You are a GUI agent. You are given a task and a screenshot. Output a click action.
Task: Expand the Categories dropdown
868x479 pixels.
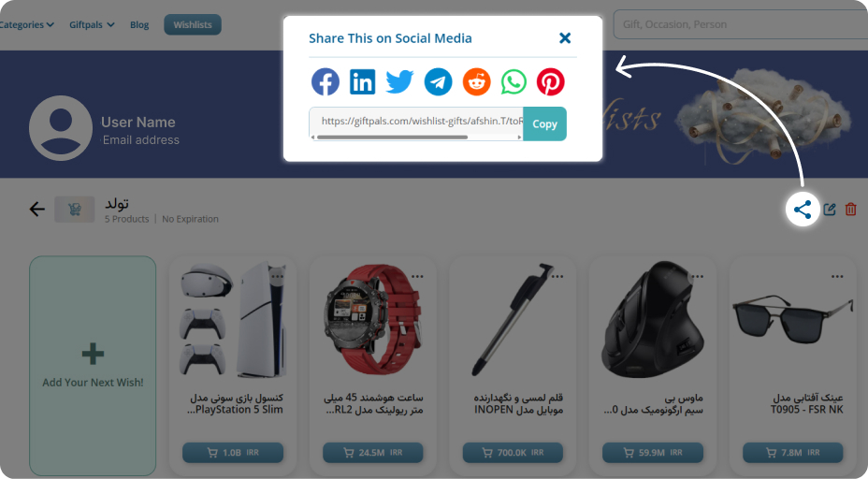coord(26,24)
